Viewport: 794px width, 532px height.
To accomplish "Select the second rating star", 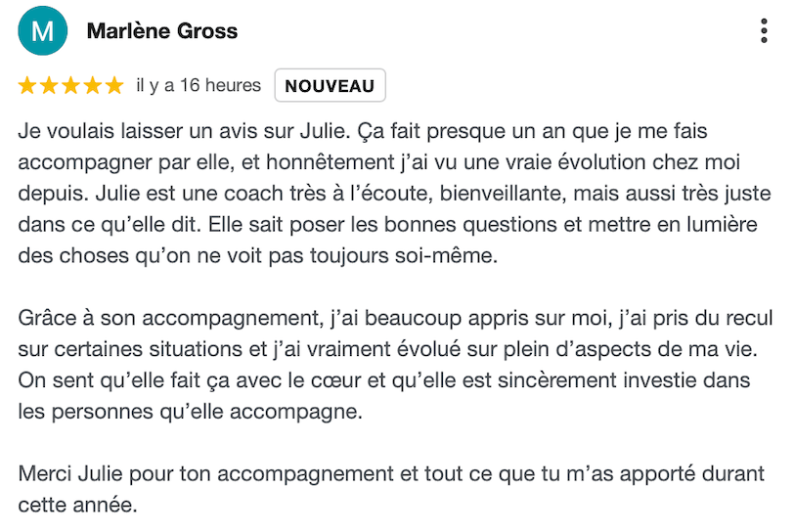I will point(49,86).
